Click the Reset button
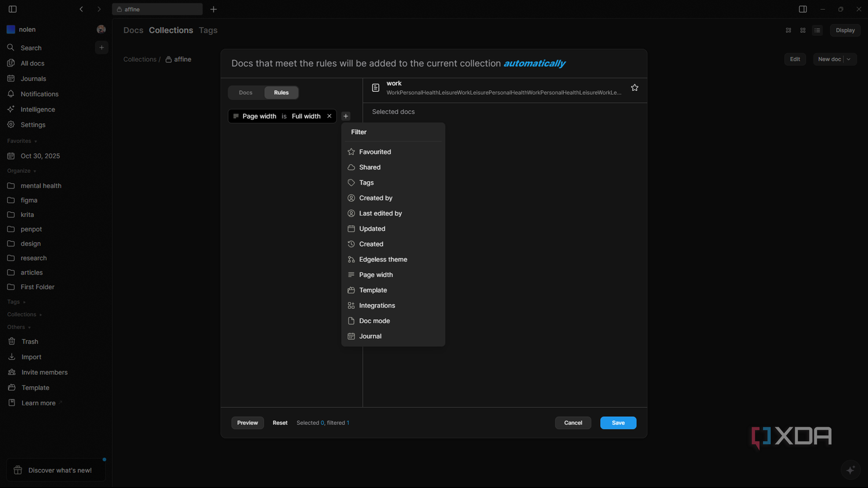This screenshot has width=868, height=488. click(x=280, y=423)
